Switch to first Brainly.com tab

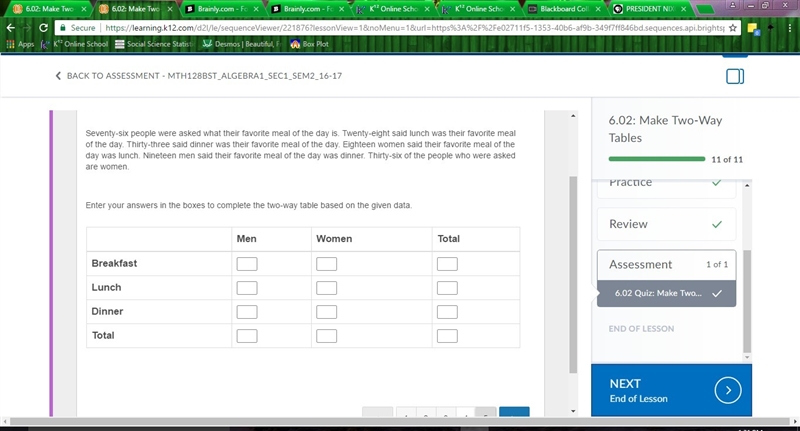pos(221,9)
